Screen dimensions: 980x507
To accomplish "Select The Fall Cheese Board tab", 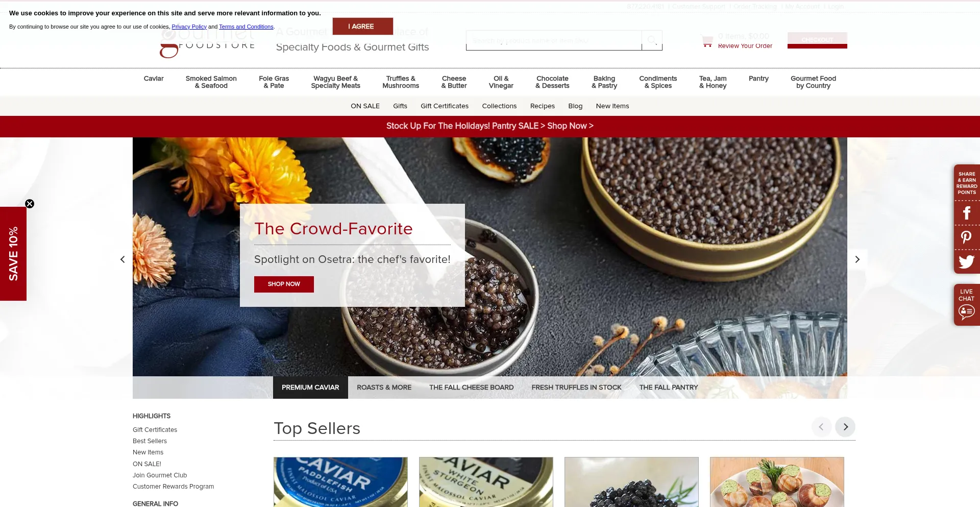I will pyautogui.click(x=471, y=388).
